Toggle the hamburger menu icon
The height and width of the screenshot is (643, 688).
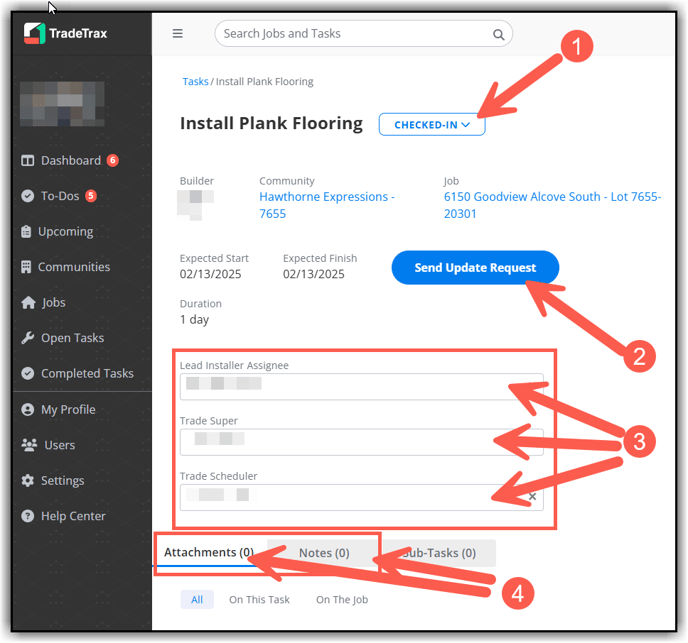click(x=177, y=33)
